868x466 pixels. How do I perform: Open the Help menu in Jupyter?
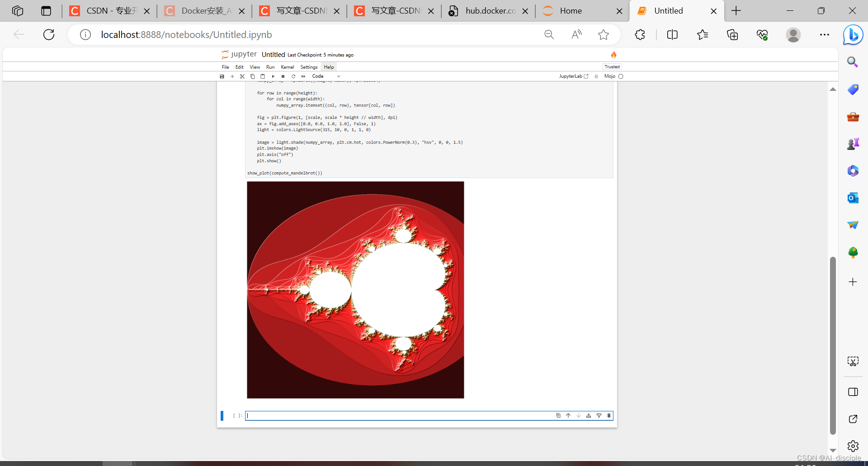[x=329, y=67]
